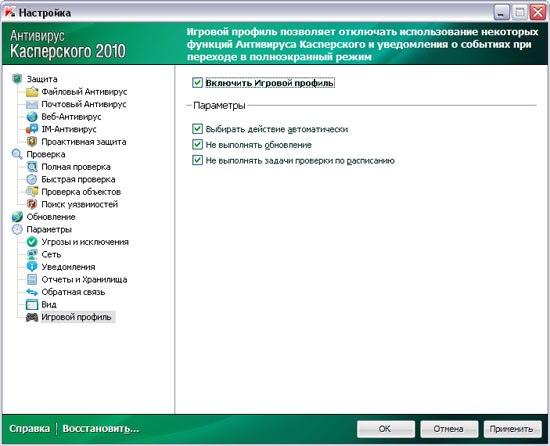Open Угрозы и исключения settings
Screen dimensions: 550x446
[85, 242]
